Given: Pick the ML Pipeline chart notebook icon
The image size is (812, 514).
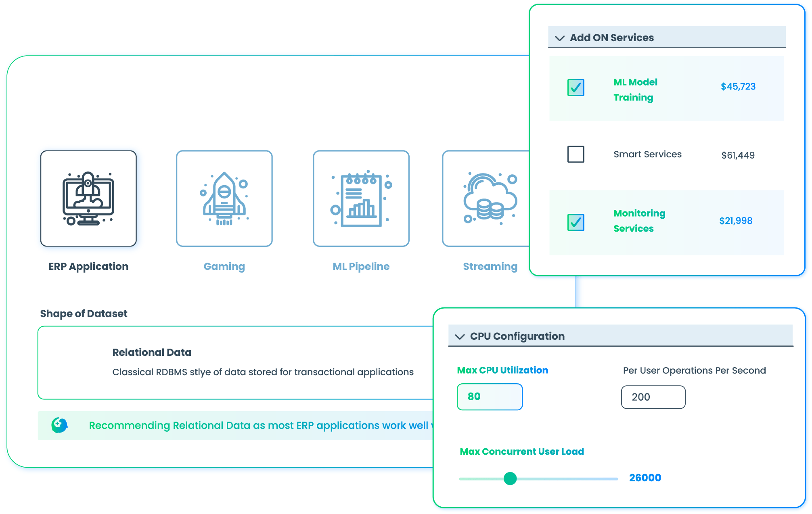Looking at the screenshot, I should coord(361,198).
